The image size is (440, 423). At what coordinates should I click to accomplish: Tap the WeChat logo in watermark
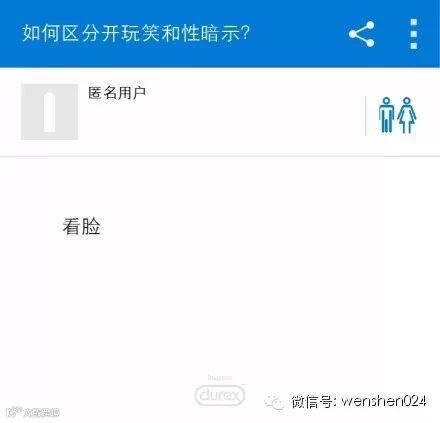point(274,401)
